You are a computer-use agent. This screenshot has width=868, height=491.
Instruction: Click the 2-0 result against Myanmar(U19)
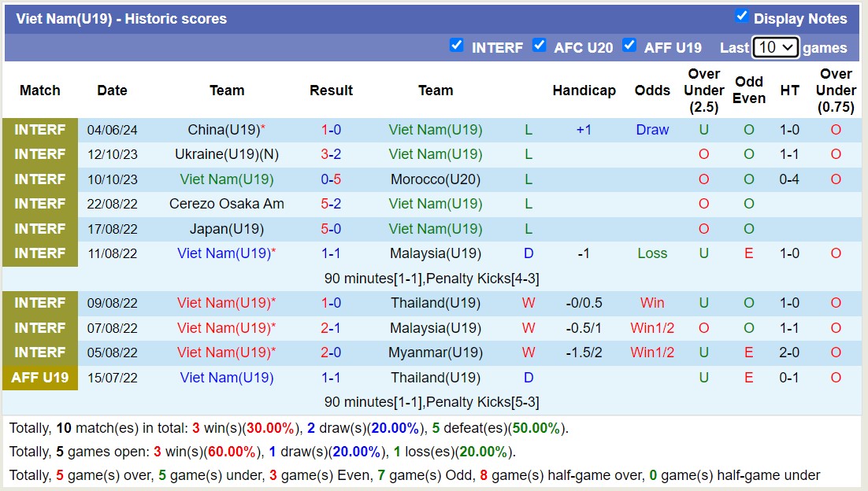coord(331,353)
